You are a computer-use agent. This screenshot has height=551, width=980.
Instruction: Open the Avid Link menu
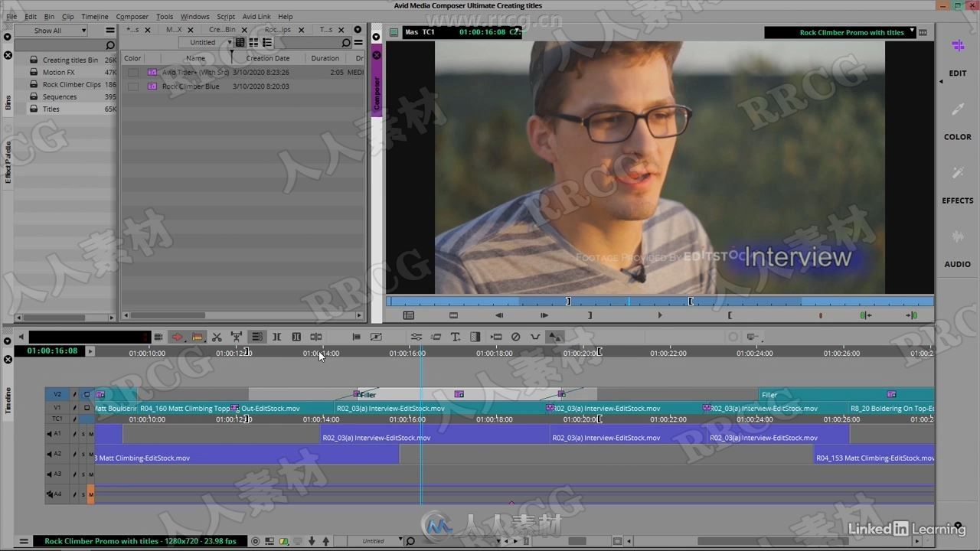tap(255, 16)
